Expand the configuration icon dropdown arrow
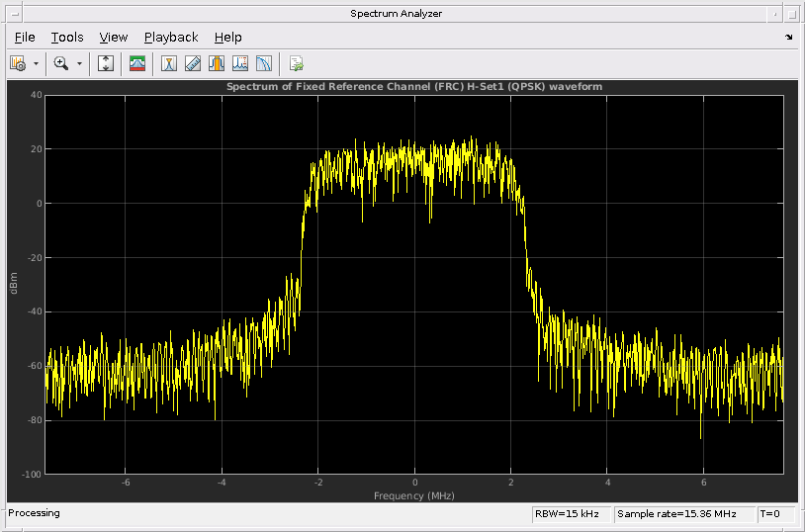 [x=37, y=63]
